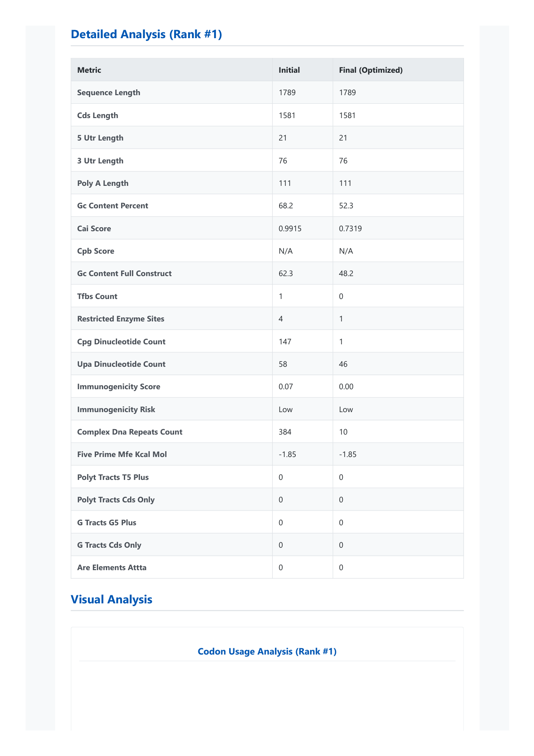The image size is (534, 756).
Task: Select the initial Cpg Dinucleotide Count value 147
Action: click(285, 342)
